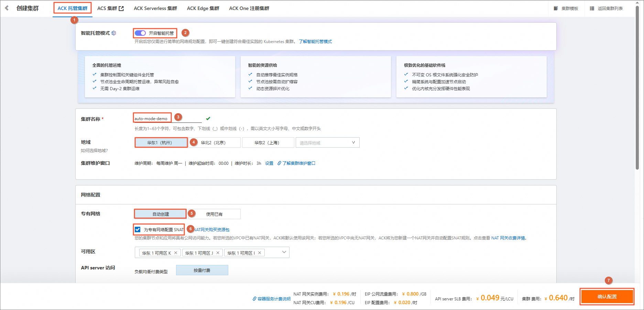Click the 极致优化的基础软件栈 card heading
This screenshot has height=310, width=644.
pos(425,65)
